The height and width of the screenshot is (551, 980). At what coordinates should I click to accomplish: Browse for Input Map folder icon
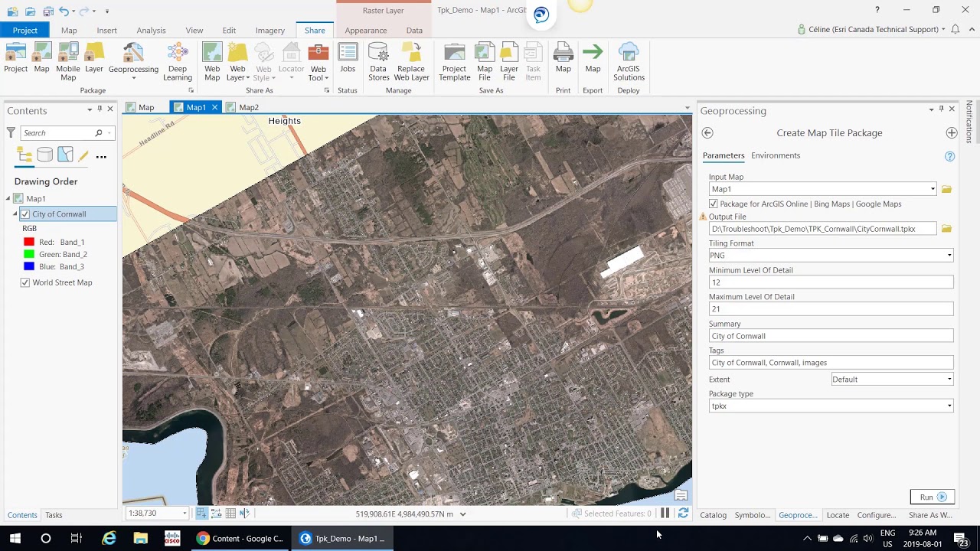[946, 189]
